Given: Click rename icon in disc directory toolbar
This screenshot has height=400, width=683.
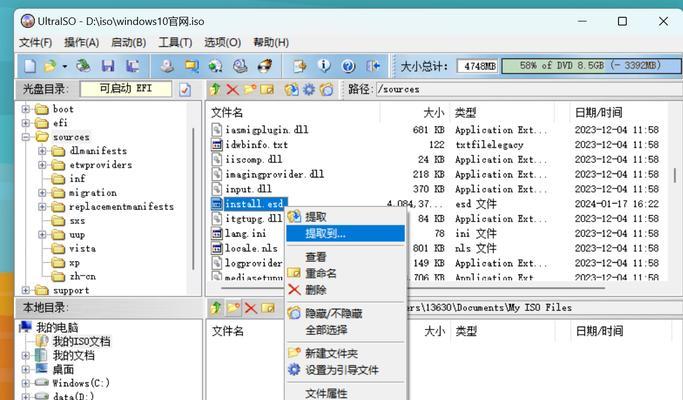Looking at the screenshot, I should (267, 89).
